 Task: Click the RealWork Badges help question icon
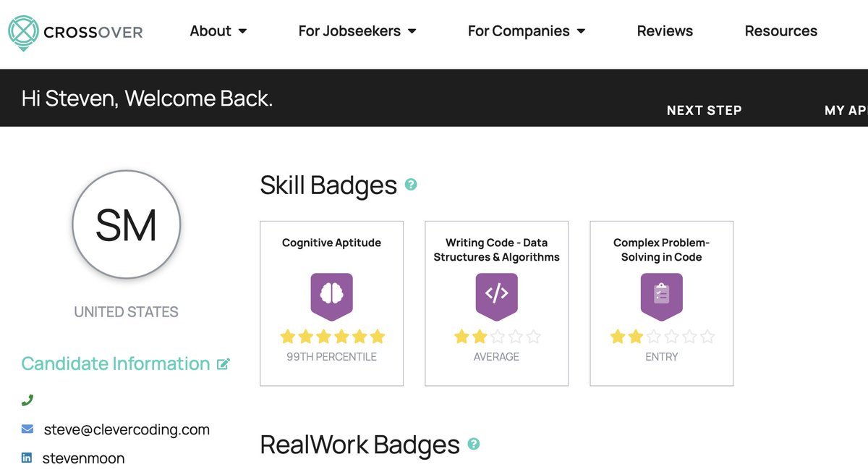474,444
